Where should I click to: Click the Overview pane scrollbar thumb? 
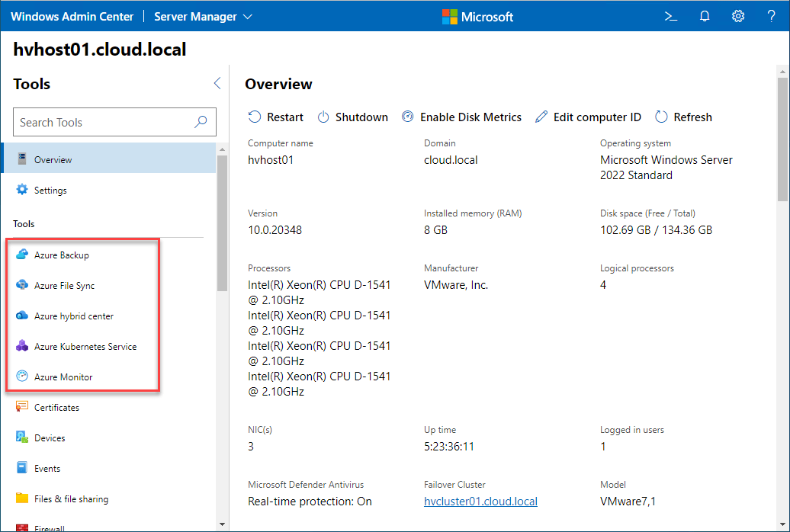[782, 138]
